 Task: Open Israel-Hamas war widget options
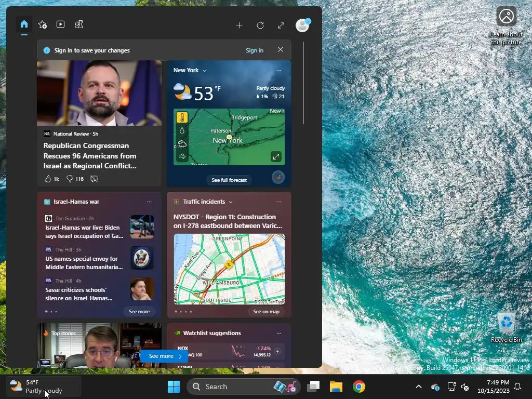(149, 202)
